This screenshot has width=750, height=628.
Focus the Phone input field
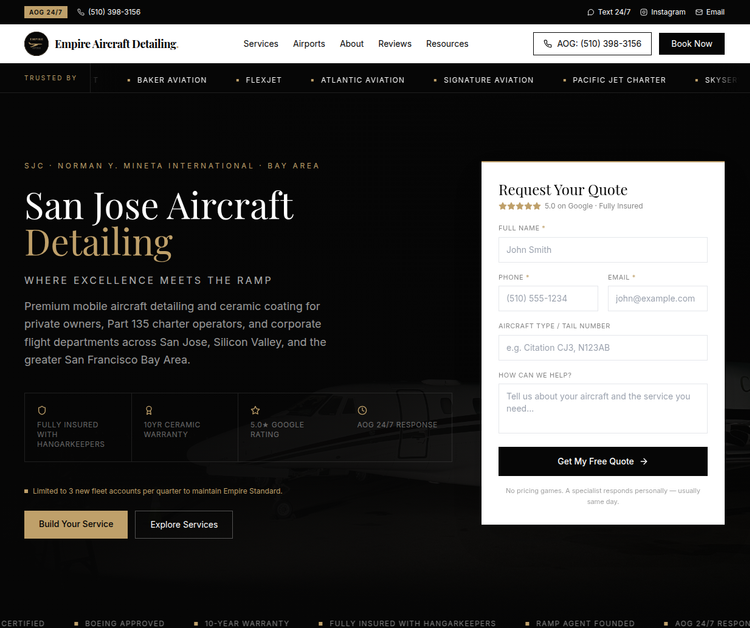point(548,298)
